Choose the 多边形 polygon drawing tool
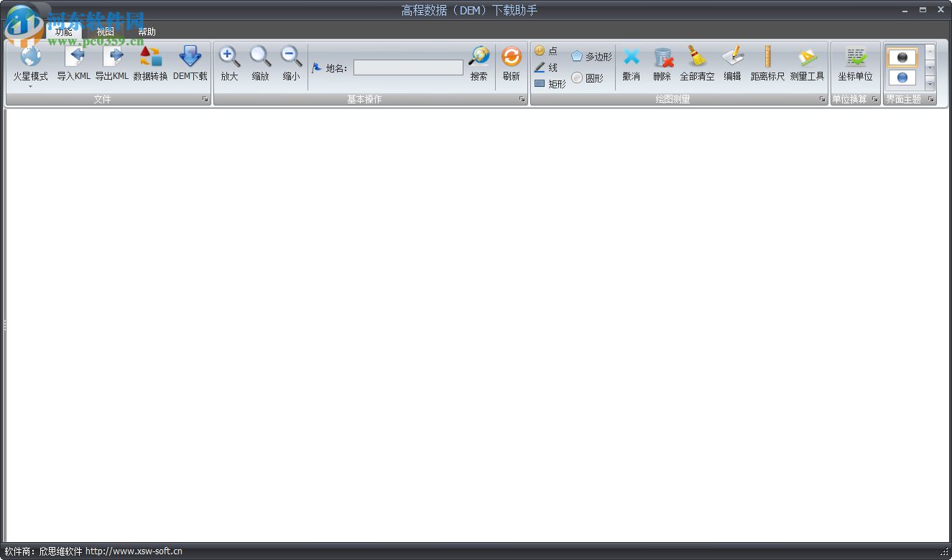This screenshot has height=560, width=952. coord(592,57)
